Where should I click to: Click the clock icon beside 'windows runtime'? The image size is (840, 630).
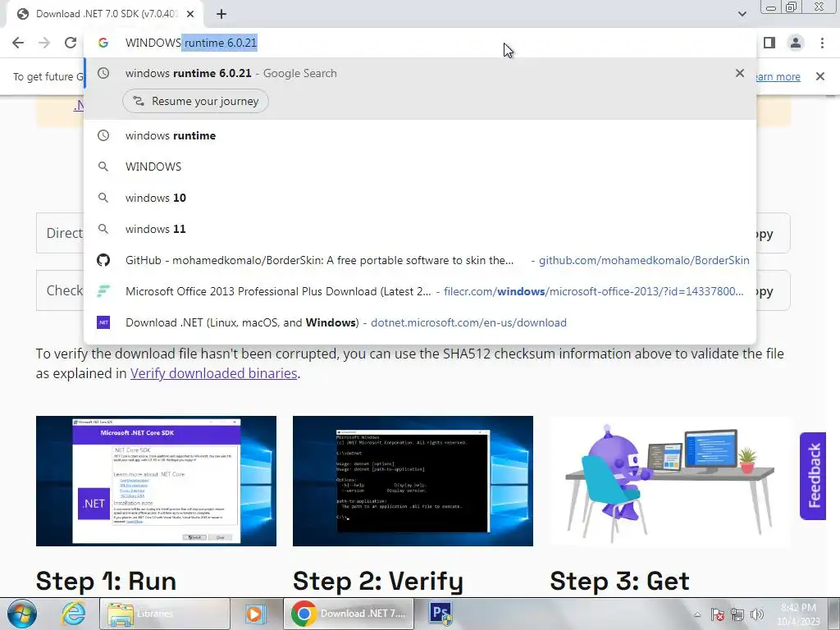coord(103,135)
